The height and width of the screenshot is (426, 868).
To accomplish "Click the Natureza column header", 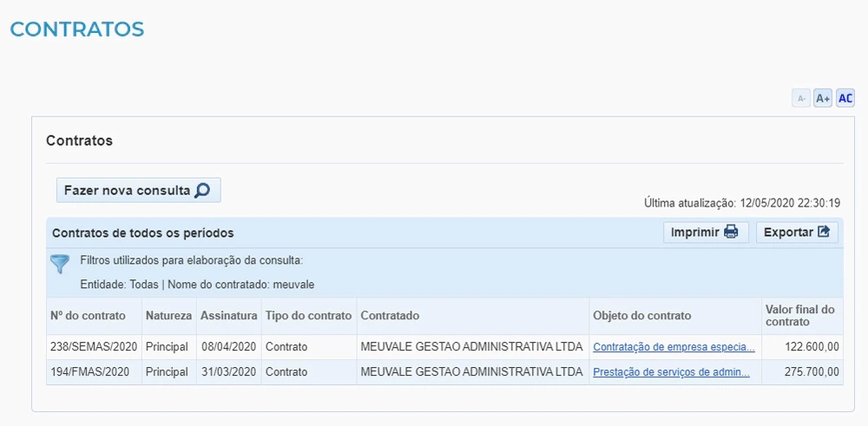I will (169, 316).
